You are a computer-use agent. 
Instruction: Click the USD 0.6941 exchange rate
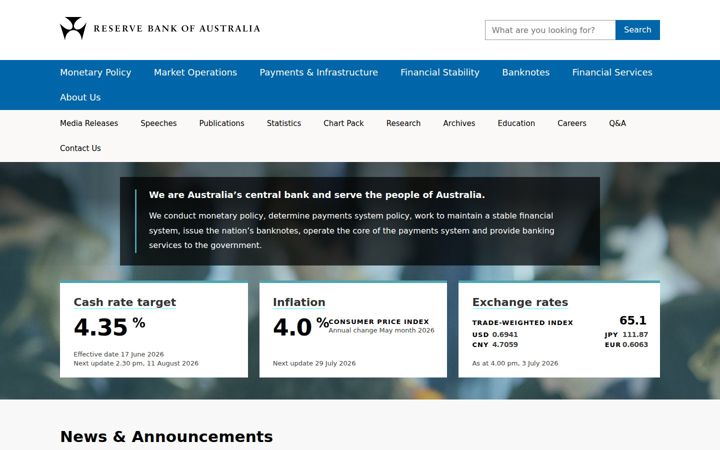click(x=495, y=335)
